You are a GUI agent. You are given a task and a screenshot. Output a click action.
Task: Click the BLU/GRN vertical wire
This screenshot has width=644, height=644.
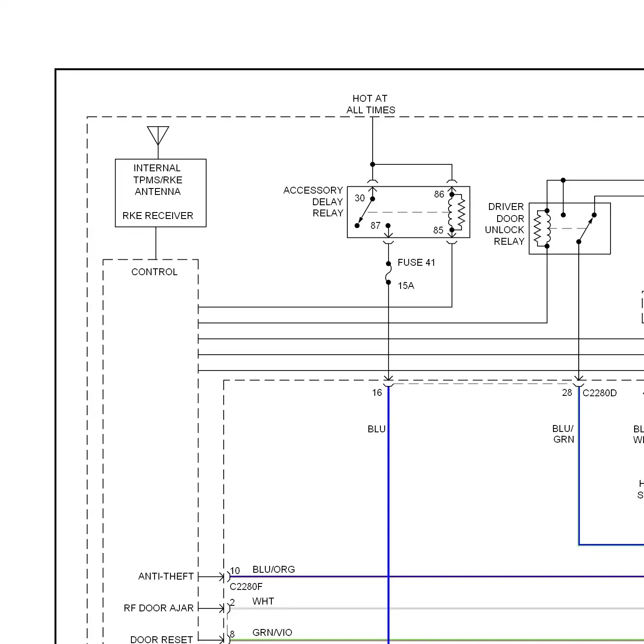click(x=579, y=466)
